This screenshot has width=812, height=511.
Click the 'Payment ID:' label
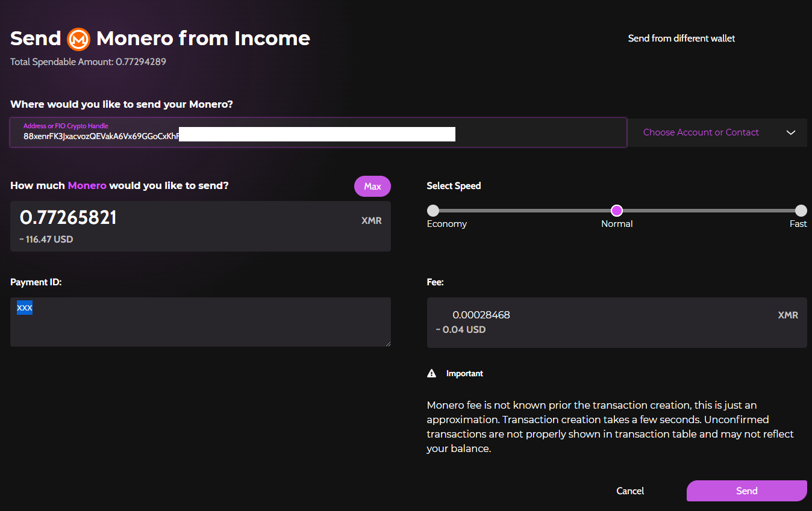pyautogui.click(x=36, y=282)
